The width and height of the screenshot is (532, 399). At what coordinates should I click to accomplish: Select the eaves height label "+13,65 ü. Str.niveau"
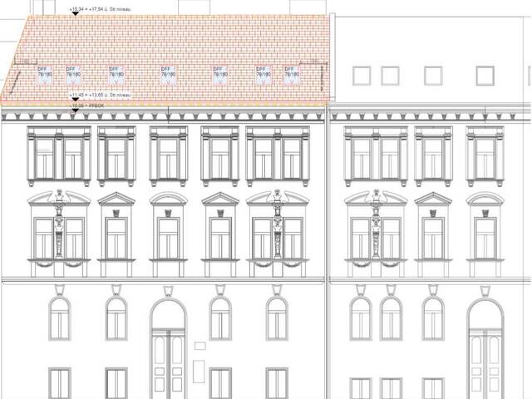110,96
